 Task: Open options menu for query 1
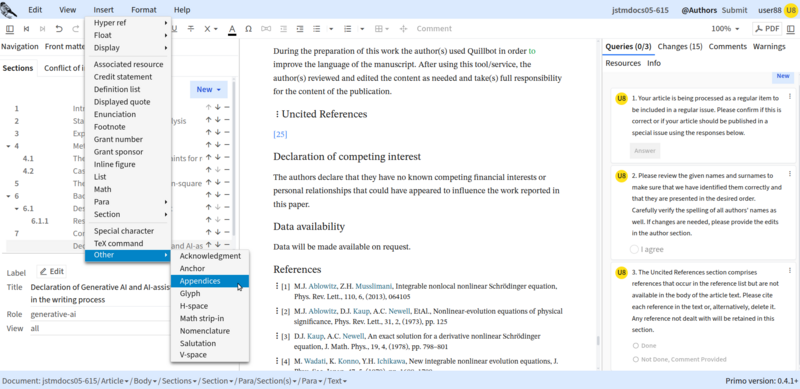pyautogui.click(x=790, y=96)
